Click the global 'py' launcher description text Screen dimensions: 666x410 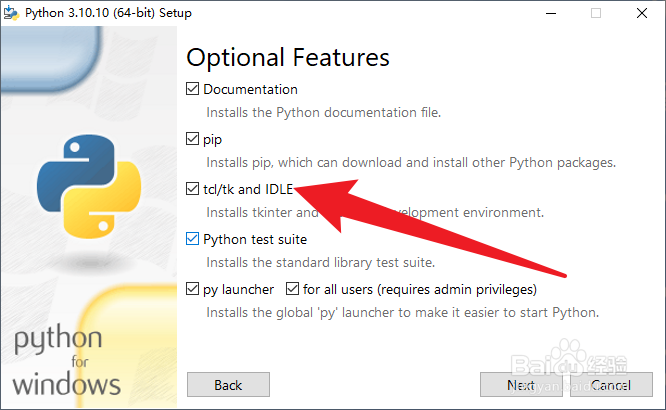[x=403, y=313]
